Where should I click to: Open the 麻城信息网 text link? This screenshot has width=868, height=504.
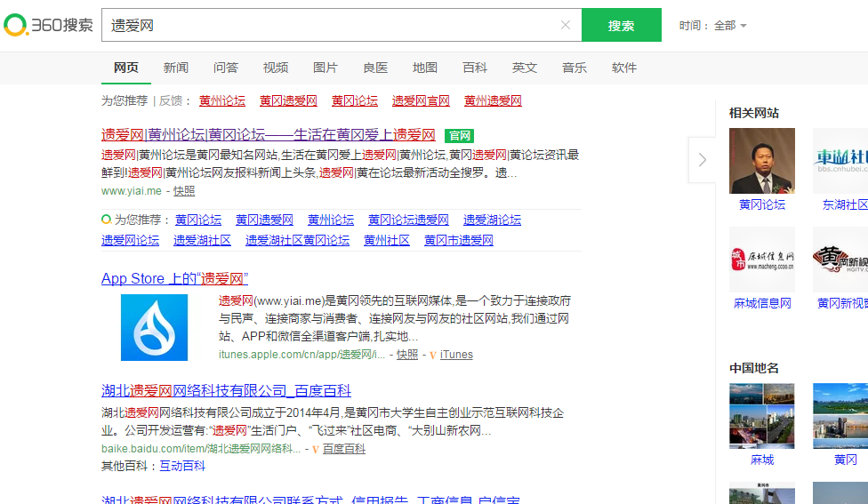761,303
